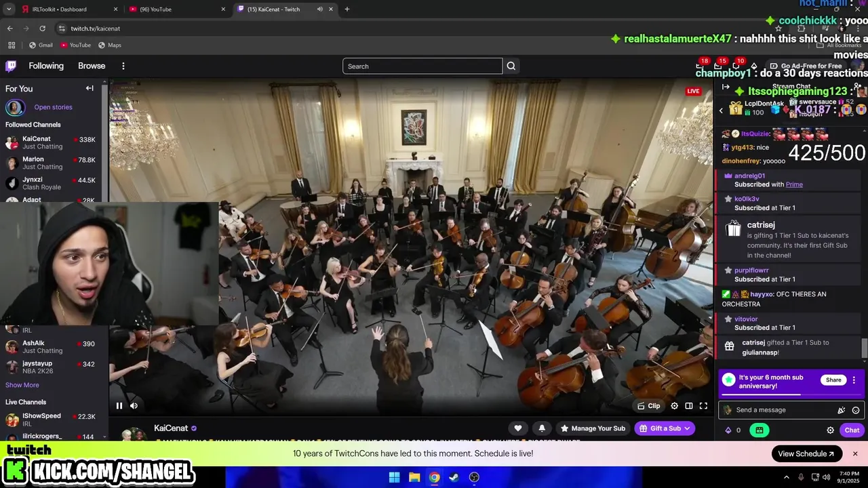Viewport: 868px width, 488px height.
Task: Type in Send a message field
Action: coord(783,410)
